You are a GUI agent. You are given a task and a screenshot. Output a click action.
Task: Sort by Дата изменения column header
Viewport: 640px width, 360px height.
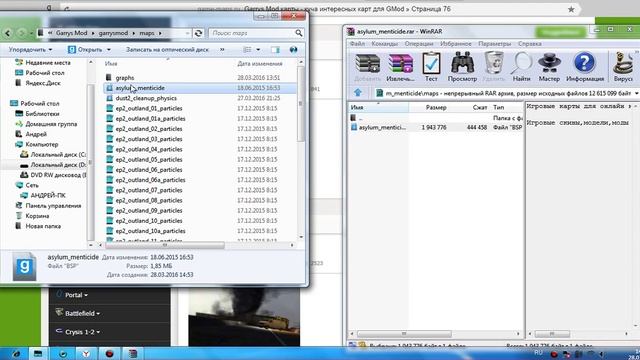click(260, 64)
